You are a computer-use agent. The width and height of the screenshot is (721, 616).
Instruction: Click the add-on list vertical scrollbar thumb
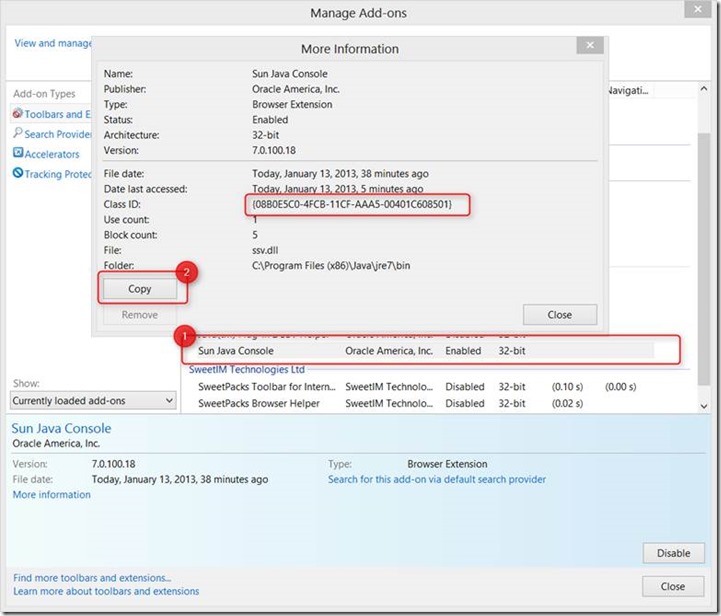tap(704, 259)
